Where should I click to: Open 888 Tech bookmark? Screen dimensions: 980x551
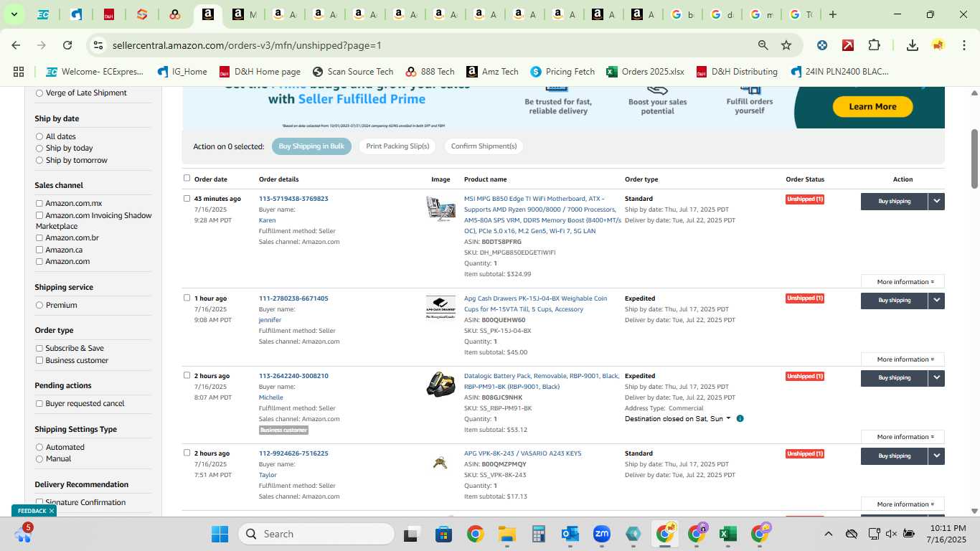pos(430,72)
